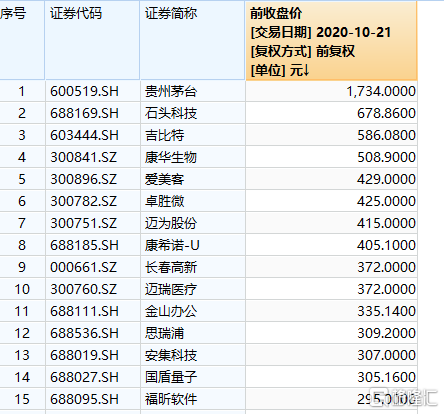Select the 福昕软件 row name
444x414 pixels.
point(171,399)
